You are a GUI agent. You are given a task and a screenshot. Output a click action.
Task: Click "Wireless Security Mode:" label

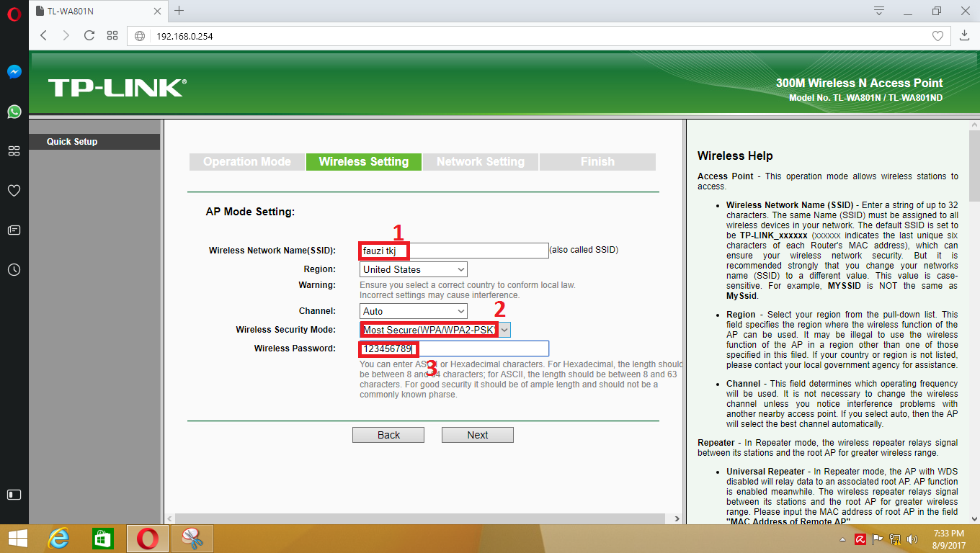pyautogui.click(x=286, y=330)
